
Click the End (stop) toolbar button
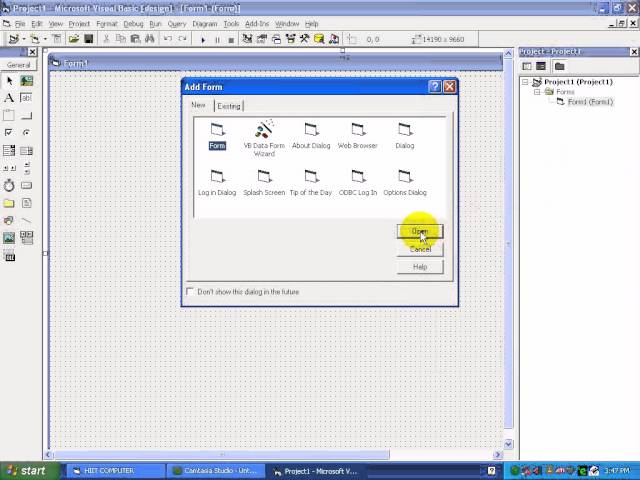click(x=231, y=40)
